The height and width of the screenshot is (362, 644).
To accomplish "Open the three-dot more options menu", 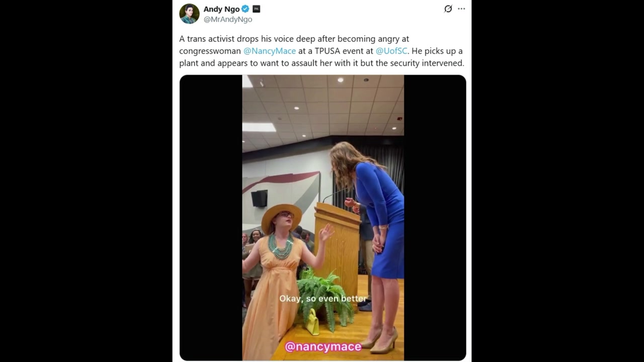I will click(x=461, y=9).
